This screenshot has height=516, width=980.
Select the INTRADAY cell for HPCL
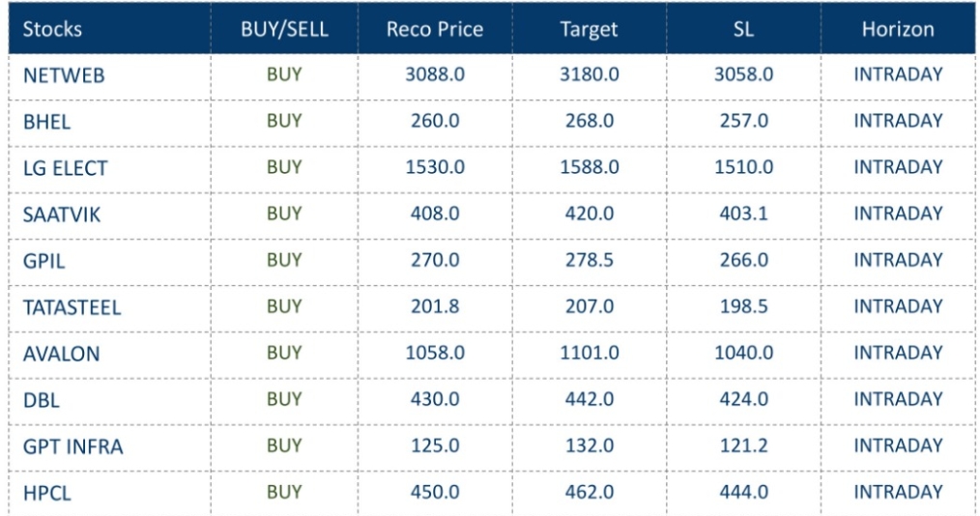(898, 492)
